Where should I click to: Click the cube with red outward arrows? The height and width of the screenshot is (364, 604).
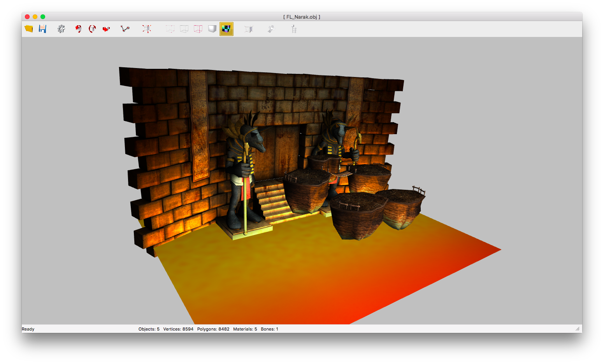(147, 29)
